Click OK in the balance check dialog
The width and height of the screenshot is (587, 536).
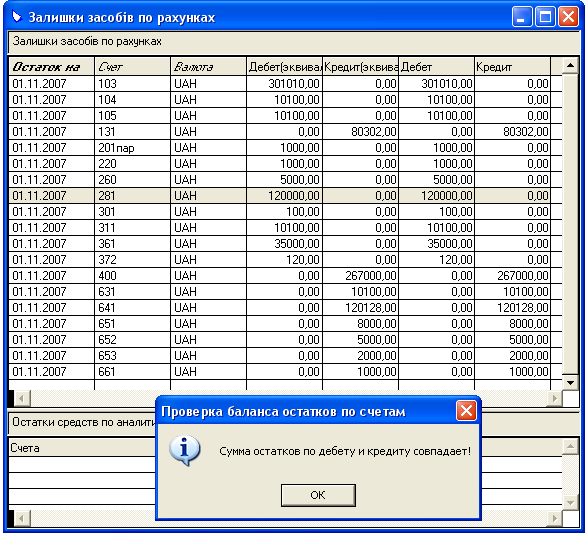[318, 495]
